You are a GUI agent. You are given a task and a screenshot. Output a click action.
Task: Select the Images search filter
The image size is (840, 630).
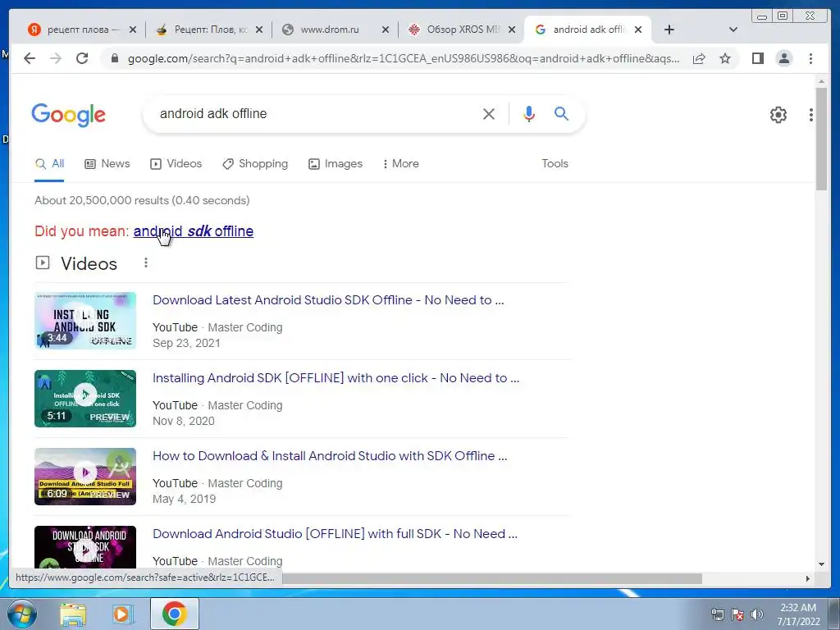[336, 164]
